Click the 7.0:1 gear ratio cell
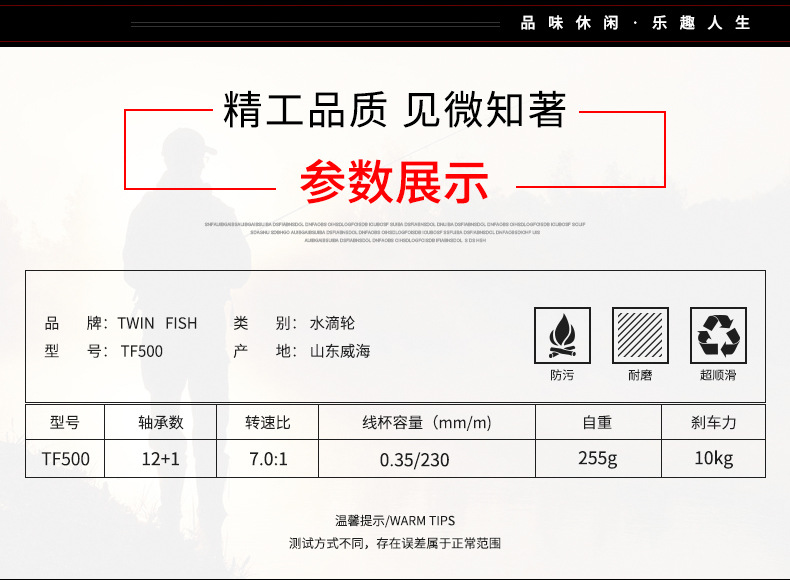This screenshot has height=580, width=790. click(268, 459)
